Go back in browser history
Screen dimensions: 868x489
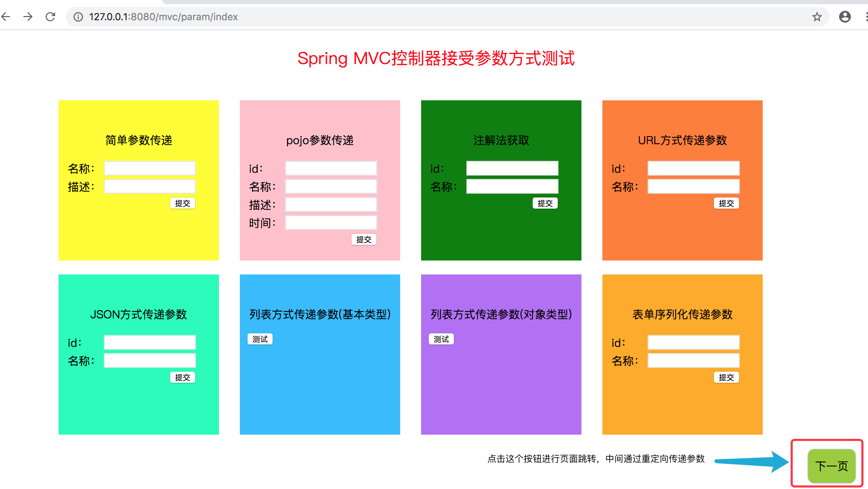click(6, 16)
